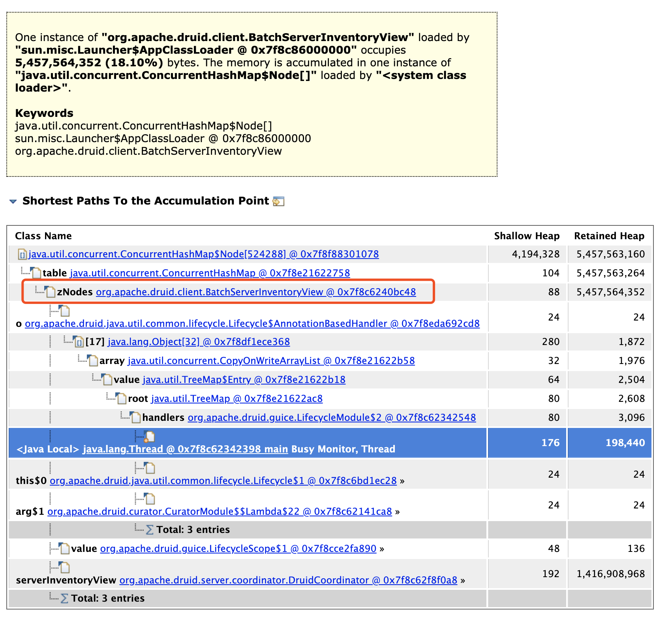Open the handlers LifecycleModule$2 link
Screen dimensions: 672x619
coord(332,418)
